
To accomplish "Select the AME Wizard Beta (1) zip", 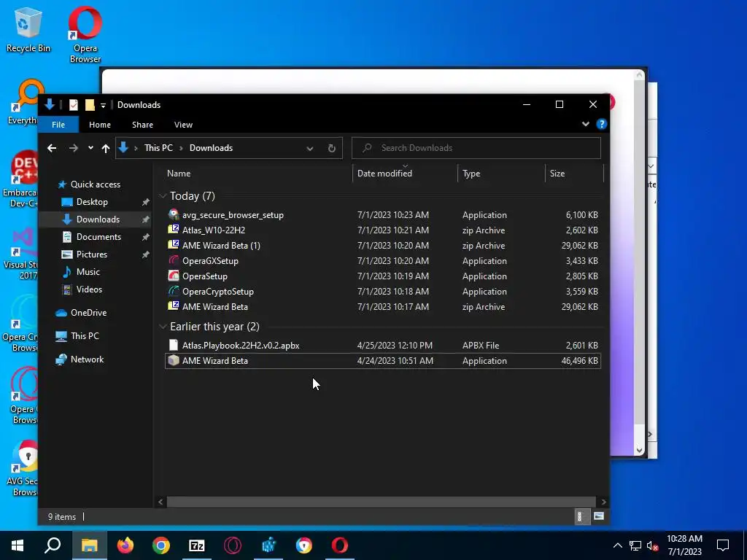I will (x=382, y=246).
